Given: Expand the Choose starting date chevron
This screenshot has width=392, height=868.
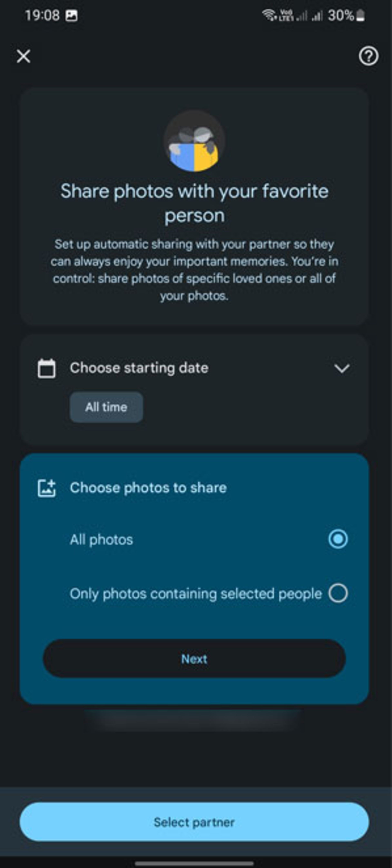Looking at the screenshot, I should [x=342, y=368].
